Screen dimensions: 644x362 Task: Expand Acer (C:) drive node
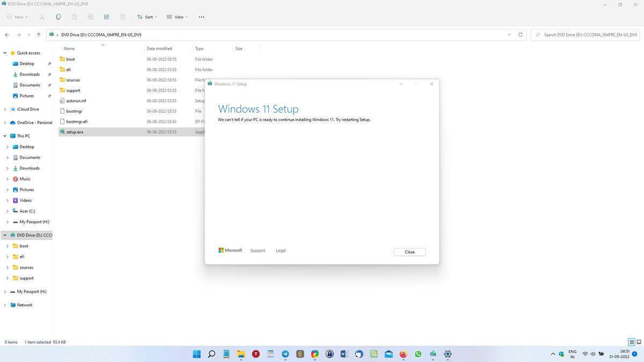click(8, 211)
